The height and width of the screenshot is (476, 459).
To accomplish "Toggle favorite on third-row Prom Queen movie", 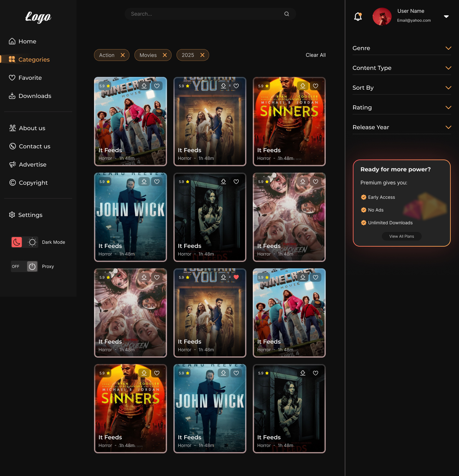I will click(157, 277).
